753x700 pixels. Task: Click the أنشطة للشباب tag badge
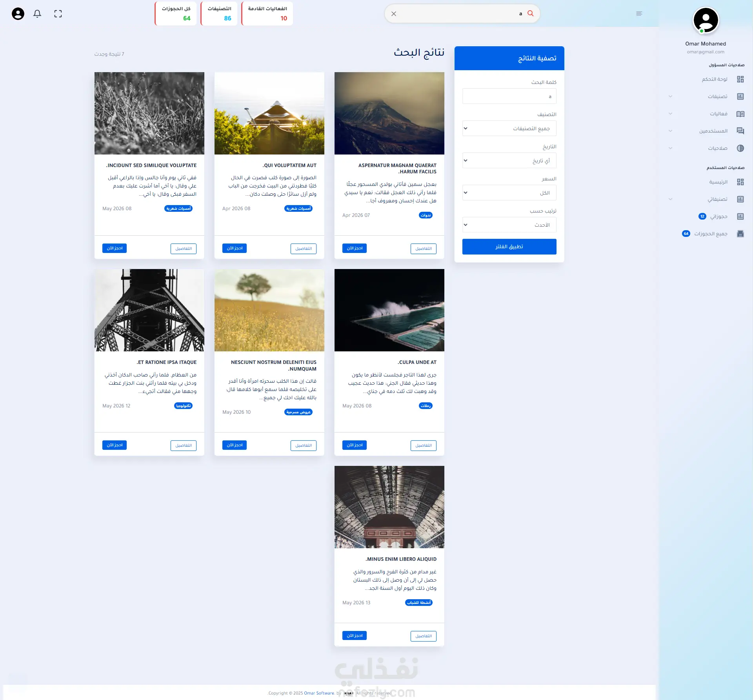419,603
